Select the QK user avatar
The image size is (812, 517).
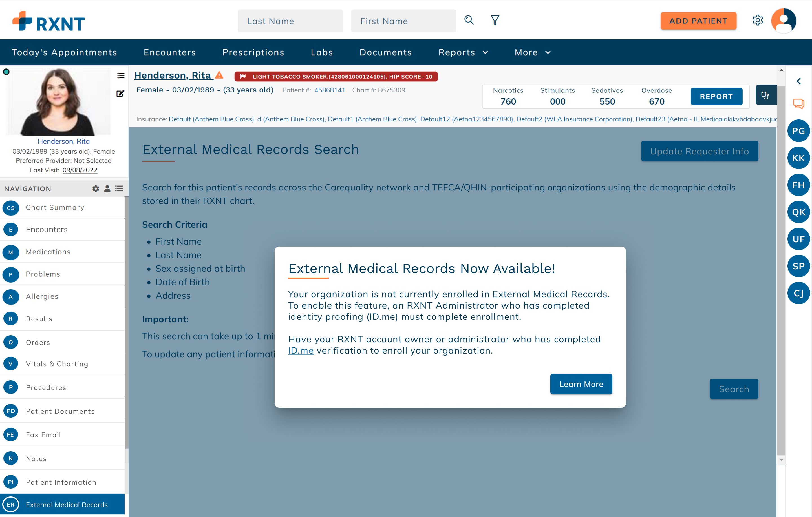[x=798, y=212]
